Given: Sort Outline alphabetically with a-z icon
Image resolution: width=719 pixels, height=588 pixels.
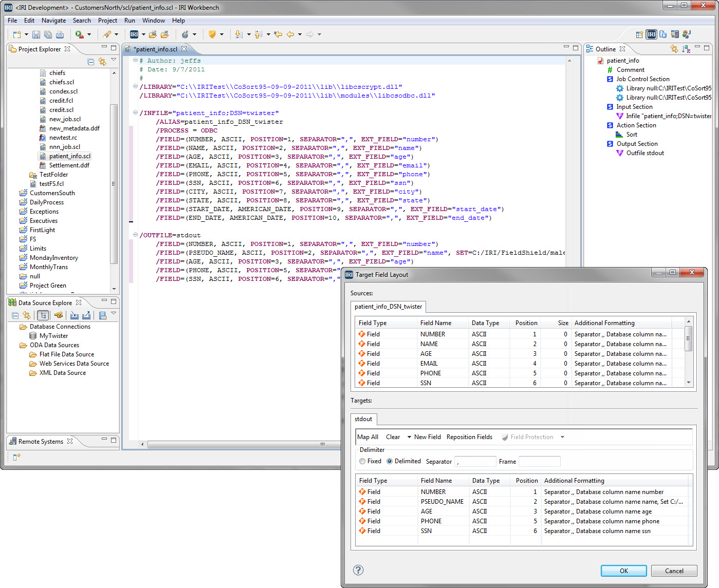Looking at the screenshot, I should click(x=686, y=49).
